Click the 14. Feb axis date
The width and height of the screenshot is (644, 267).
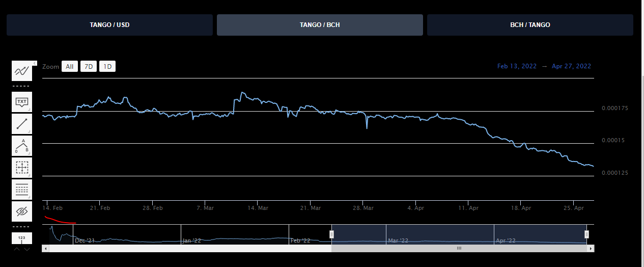pos(52,208)
